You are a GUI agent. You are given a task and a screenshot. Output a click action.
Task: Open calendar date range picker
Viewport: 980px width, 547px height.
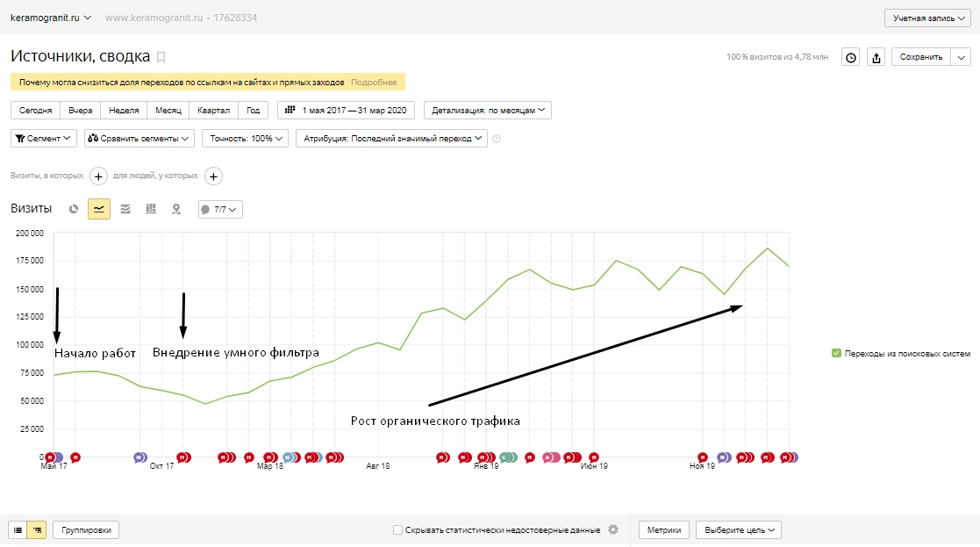click(346, 110)
